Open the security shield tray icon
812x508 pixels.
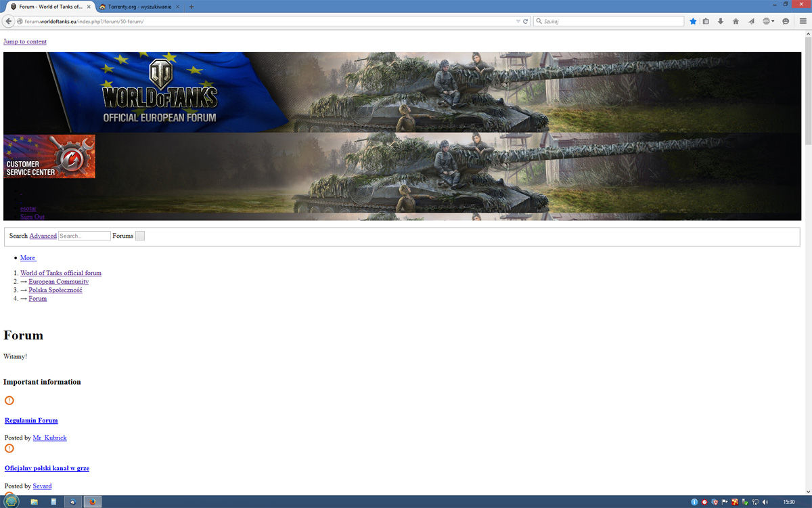pyautogui.click(x=715, y=502)
